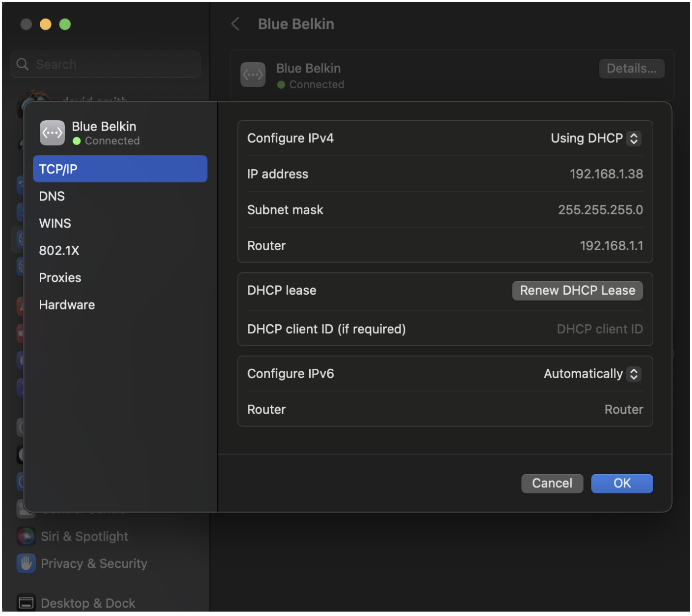
Task: Click the Details button for Blue Belkin
Action: click(x=631, y=68)
